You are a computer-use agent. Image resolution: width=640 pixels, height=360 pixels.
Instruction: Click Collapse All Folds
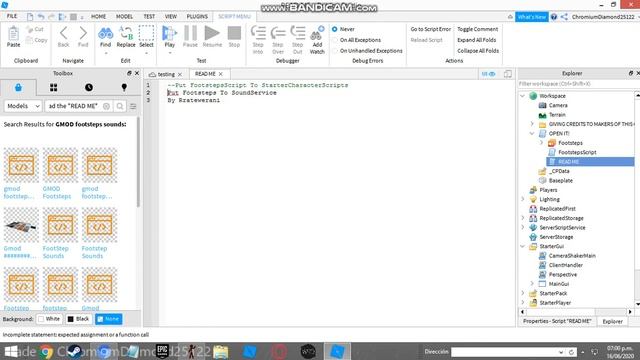pos(478,51)
